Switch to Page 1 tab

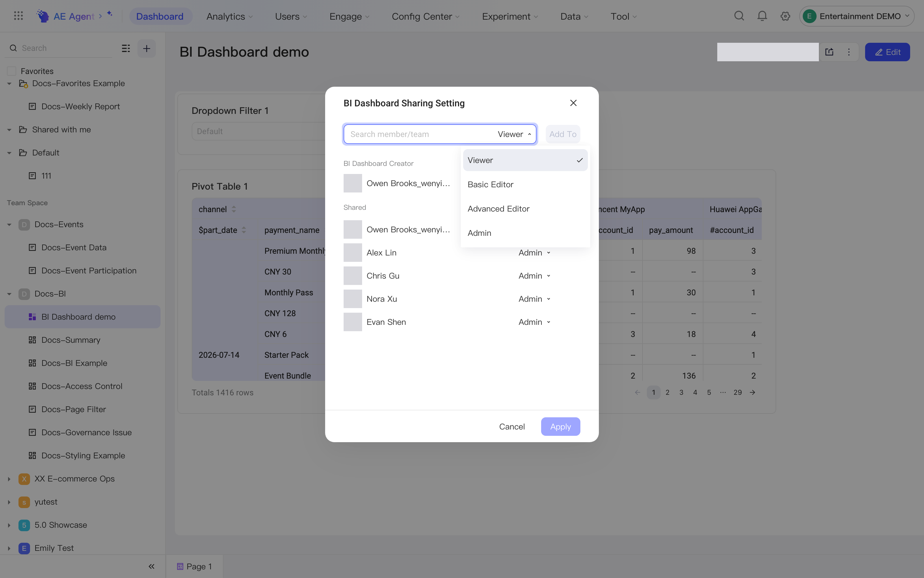pos(194,566)
